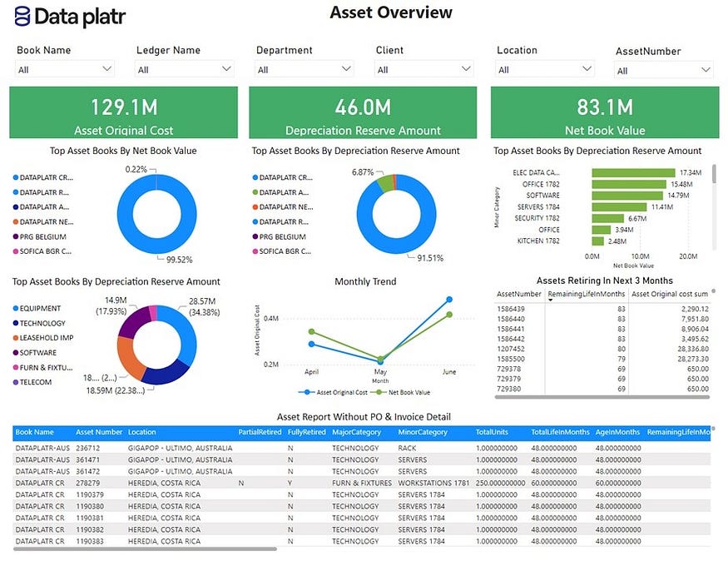The image size is (728, 566).
Task: Click Net Book Value legend line marker
Action: click(x=379, y=392)
